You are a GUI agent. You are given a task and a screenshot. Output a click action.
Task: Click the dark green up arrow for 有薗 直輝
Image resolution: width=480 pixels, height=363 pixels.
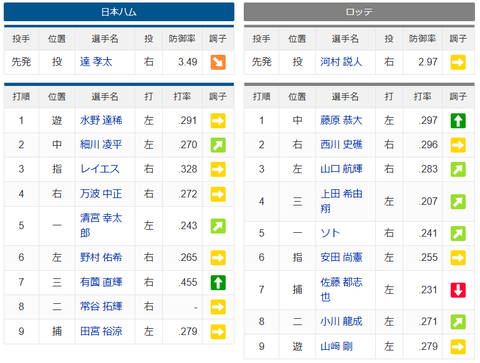tap(218, 283)
